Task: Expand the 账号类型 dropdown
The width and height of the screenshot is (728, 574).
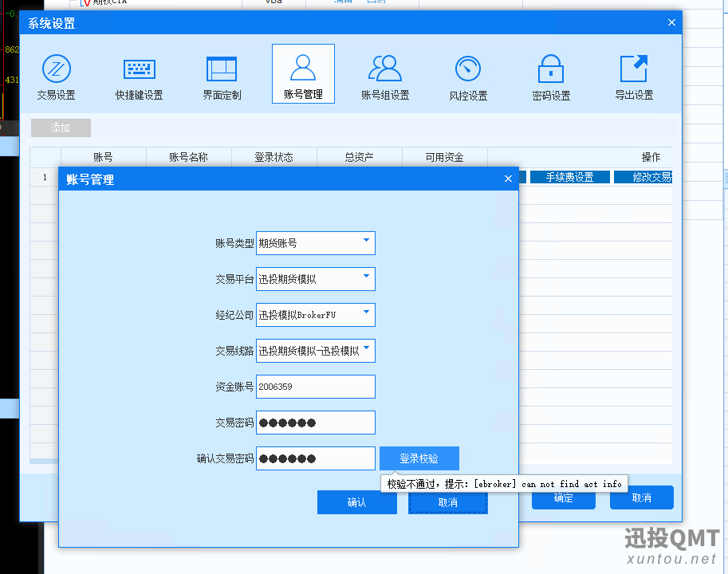Action: click(x=366, y=241)
